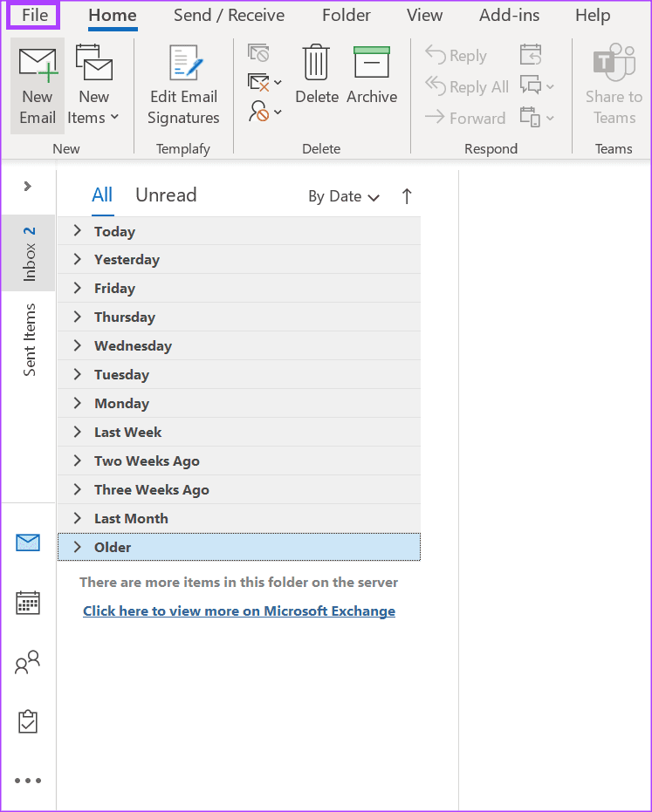Open the Tasks clipboard icon
Image resolution: width=652 pixels, height=812 pixels.
pyautogui.click(x=28, y=721)
